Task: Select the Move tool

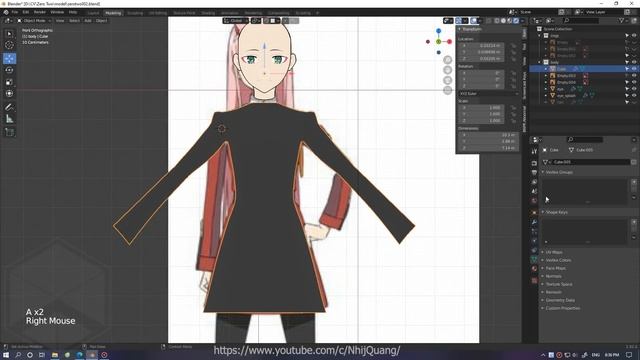Action: (9, 58)
